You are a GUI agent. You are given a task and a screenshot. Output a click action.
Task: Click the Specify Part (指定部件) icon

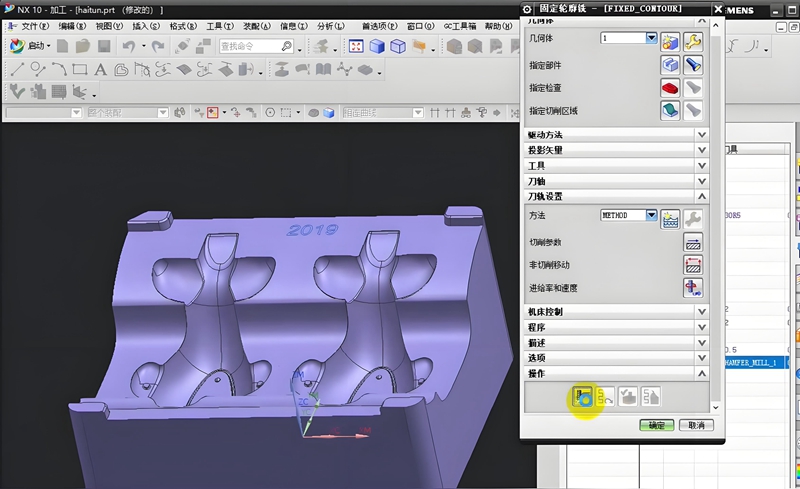point(670,64)
